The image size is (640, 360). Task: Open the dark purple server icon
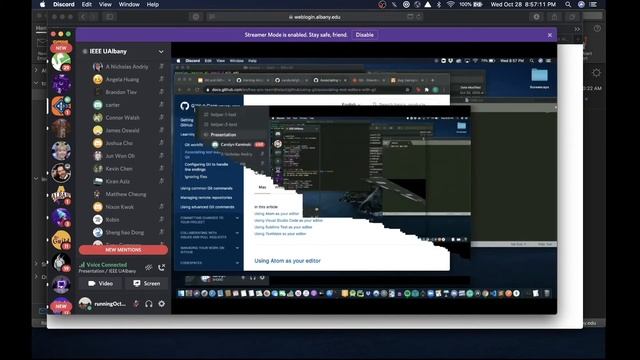[x=61, y=84]
